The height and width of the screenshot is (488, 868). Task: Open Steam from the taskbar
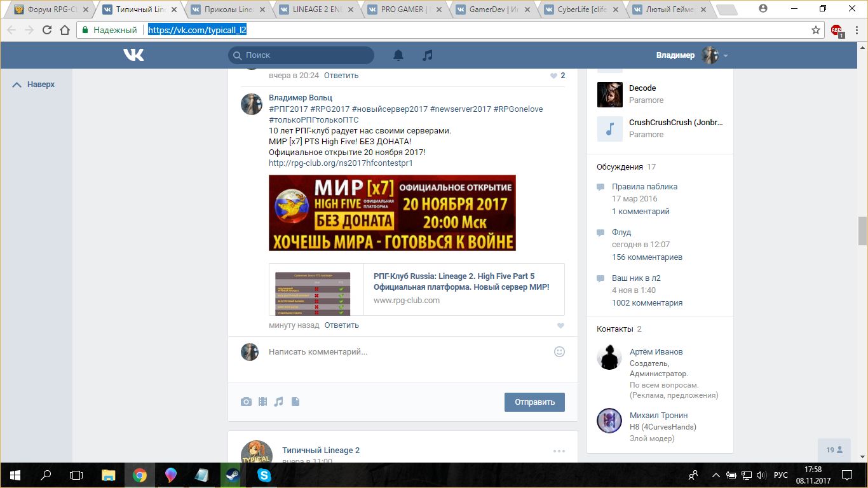[x=233, y=475]
